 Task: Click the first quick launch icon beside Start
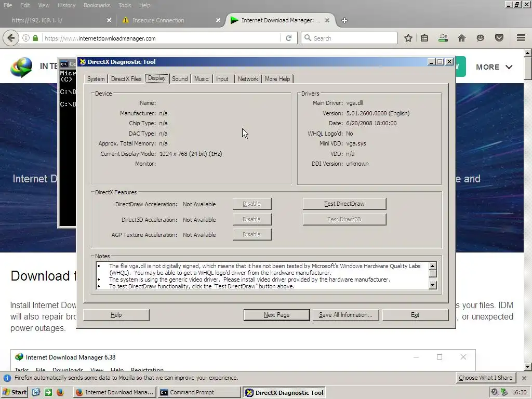click(36, 392)
